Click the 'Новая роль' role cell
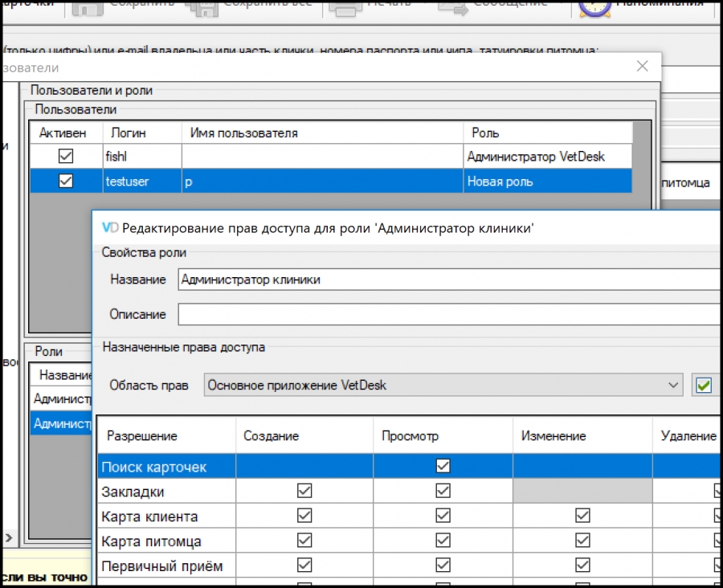This screenshot has width=723, height=588. point(548,181)
